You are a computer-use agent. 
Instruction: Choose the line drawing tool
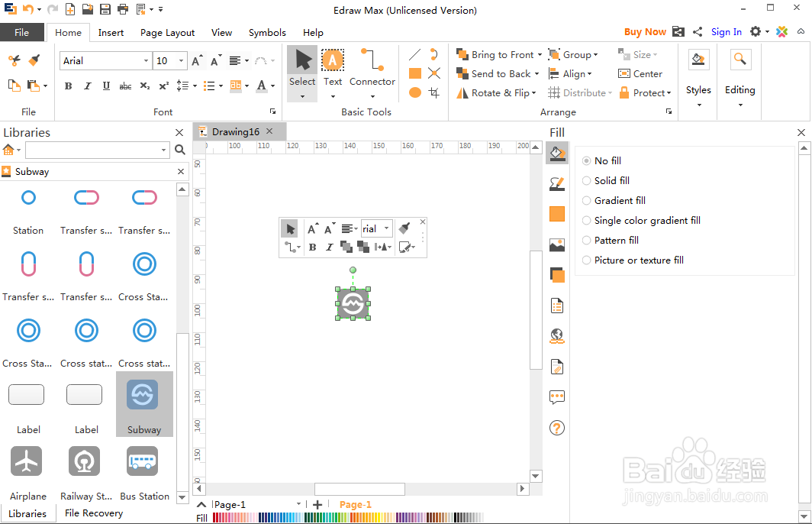click(415, 54)
